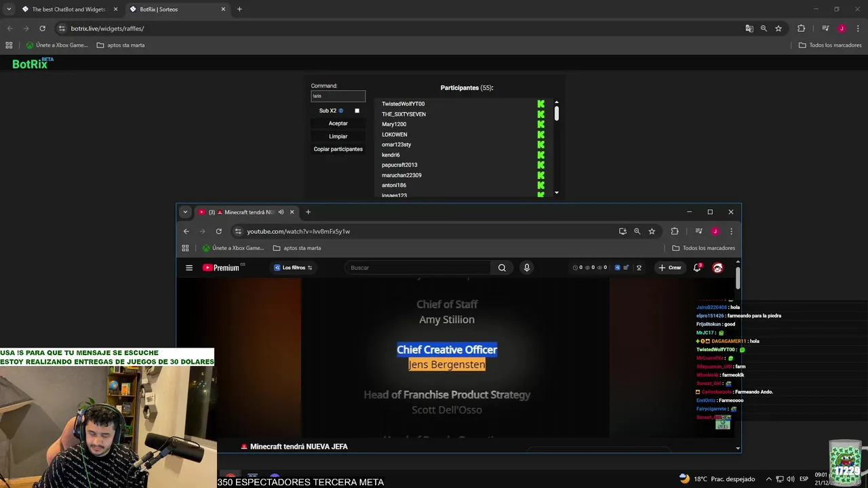Click the YouTube Buscar search box

417,268
